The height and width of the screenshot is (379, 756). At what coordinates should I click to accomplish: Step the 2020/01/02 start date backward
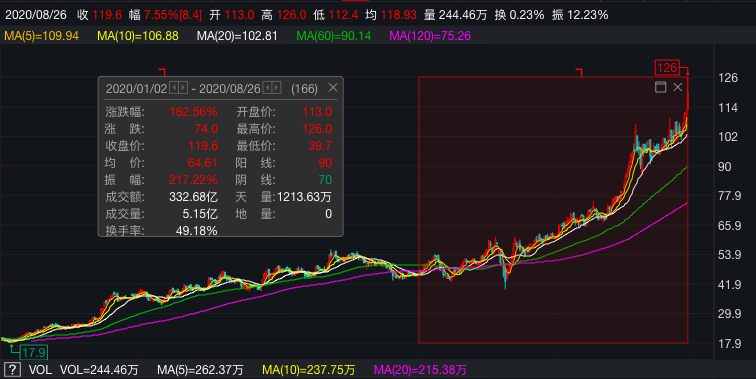(175, 88)
